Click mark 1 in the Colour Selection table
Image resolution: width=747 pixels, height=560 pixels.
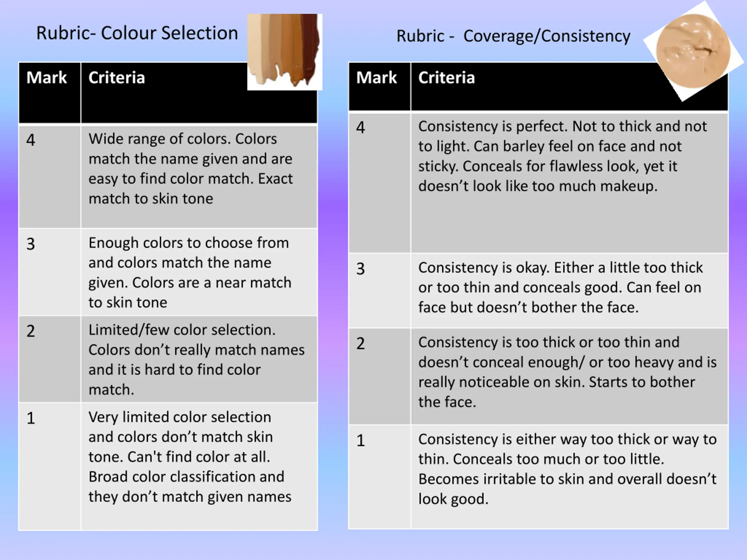click(31, 418)
